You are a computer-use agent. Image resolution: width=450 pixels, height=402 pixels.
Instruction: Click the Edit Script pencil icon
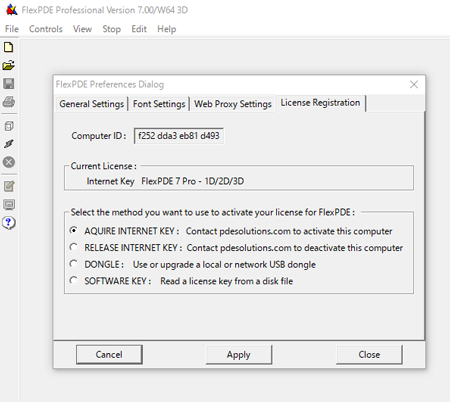tap(9, 186)
